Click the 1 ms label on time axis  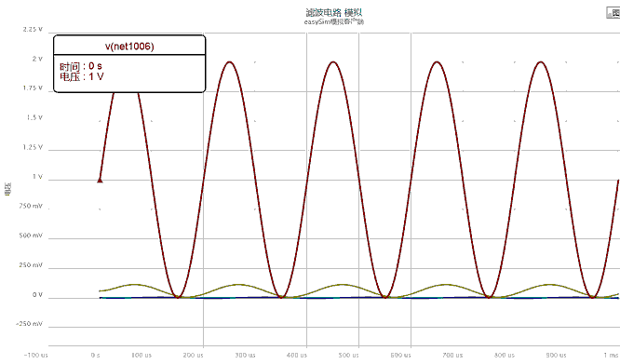tap(611, 355)
